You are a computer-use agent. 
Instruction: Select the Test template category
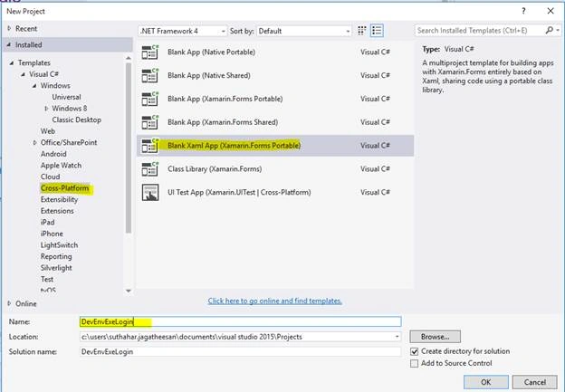tap(47, 279)
